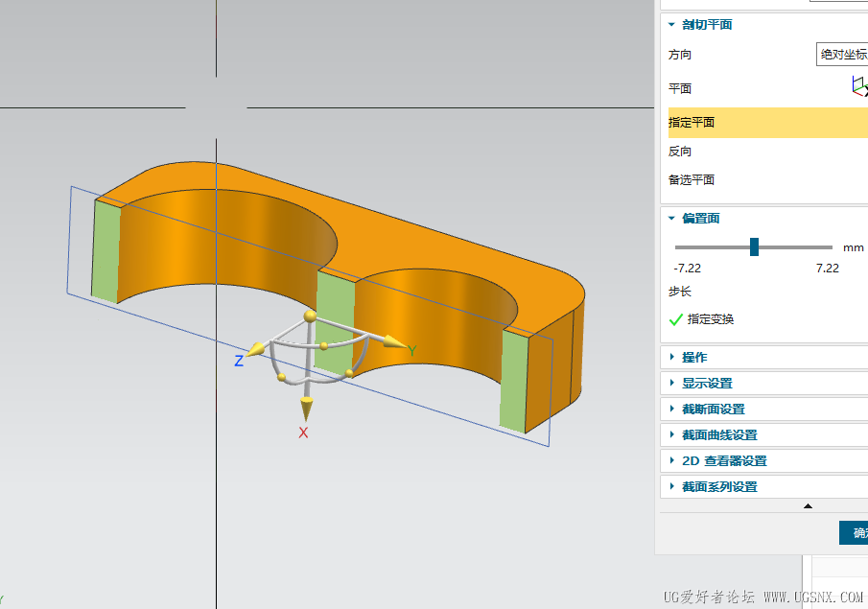Click the rotation handle on the arc between Y and X axes

point(349,374)
